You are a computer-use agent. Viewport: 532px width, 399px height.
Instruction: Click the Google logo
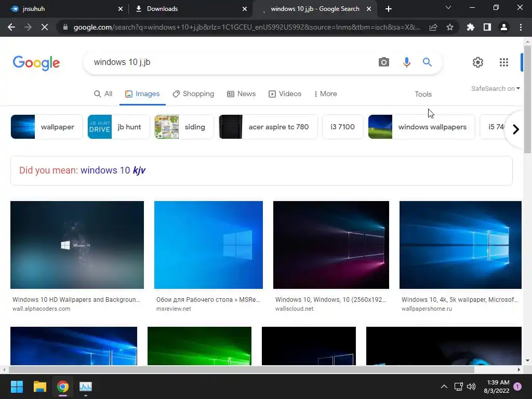36,63
